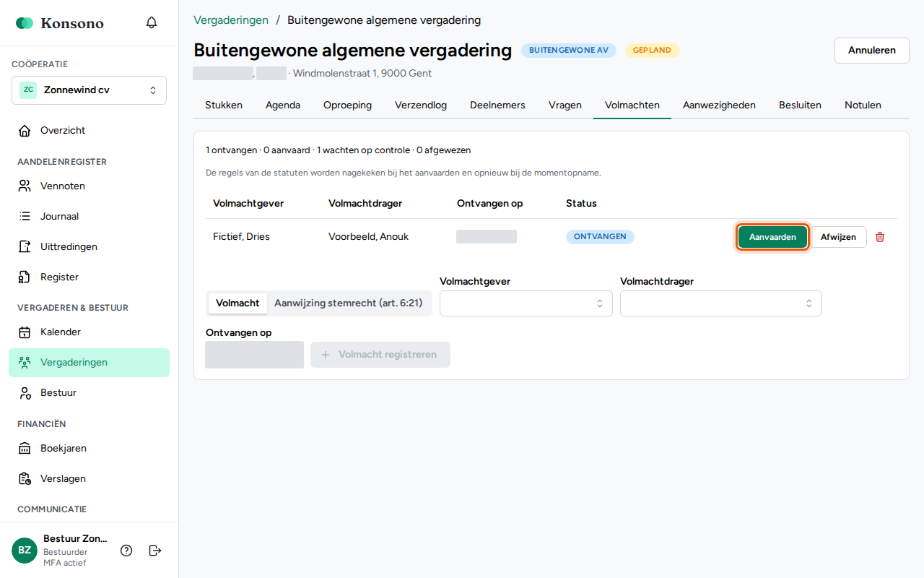Click the Vergaderingen group icon

tap(25, 363)
